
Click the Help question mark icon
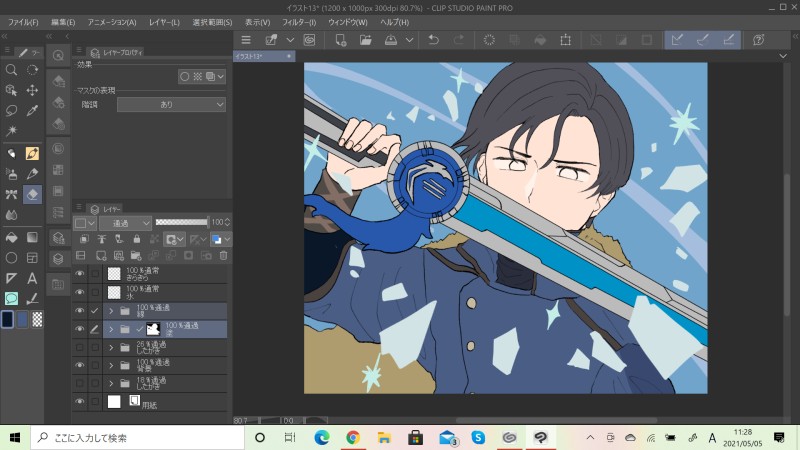click(759, 40)
